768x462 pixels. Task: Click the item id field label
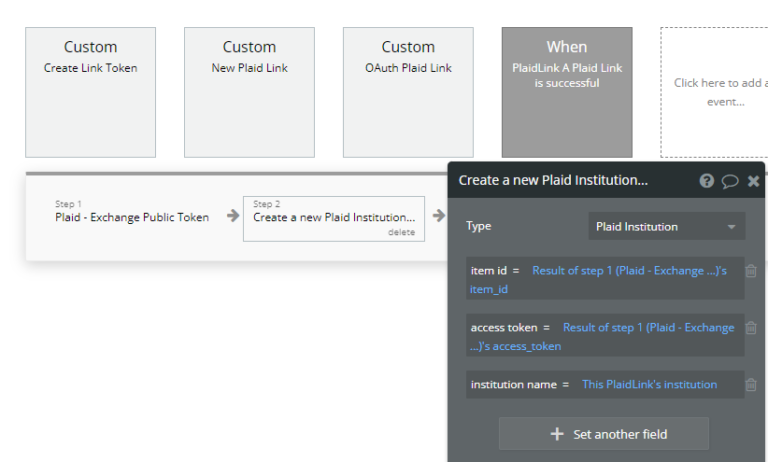tap(488, 271)
